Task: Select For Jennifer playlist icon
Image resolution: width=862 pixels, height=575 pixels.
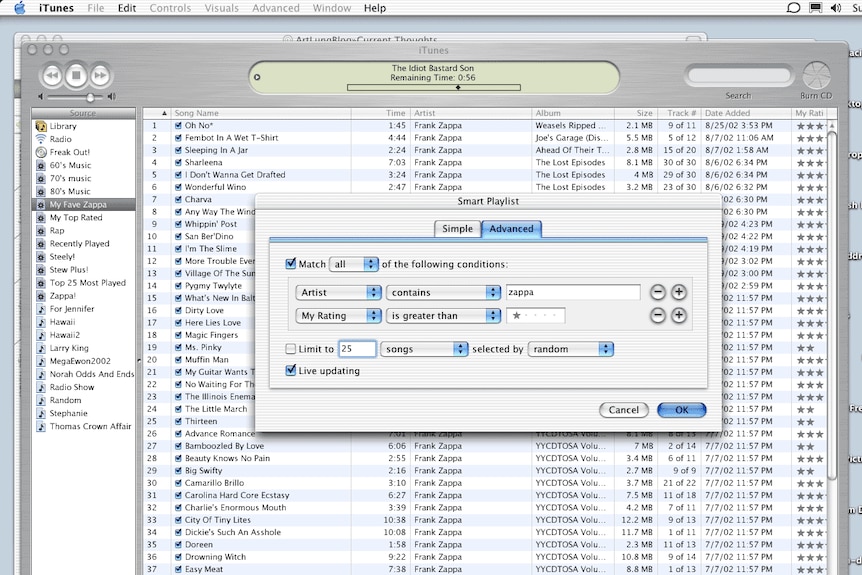Action: [x=41, y=309]
